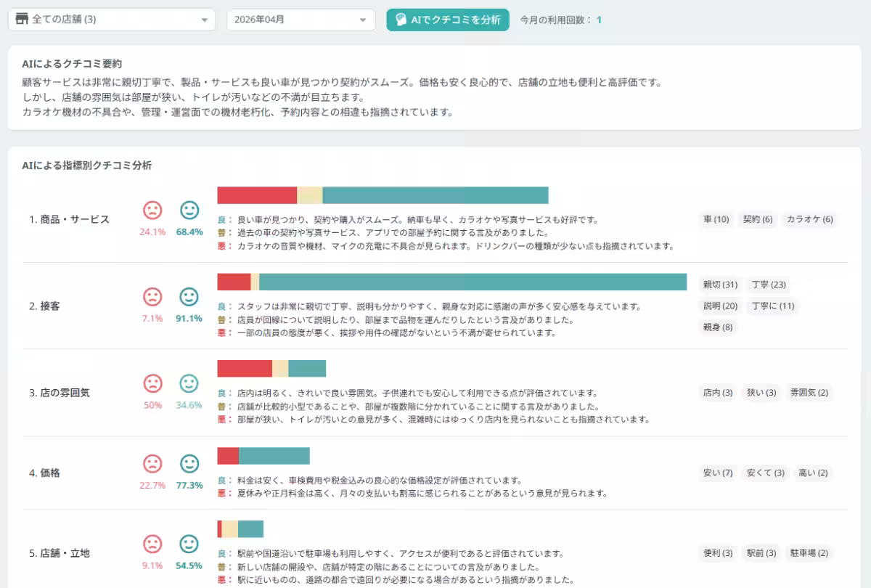
Task: Select the 店内 (3) keyword tag
Action: pos(718,393)
